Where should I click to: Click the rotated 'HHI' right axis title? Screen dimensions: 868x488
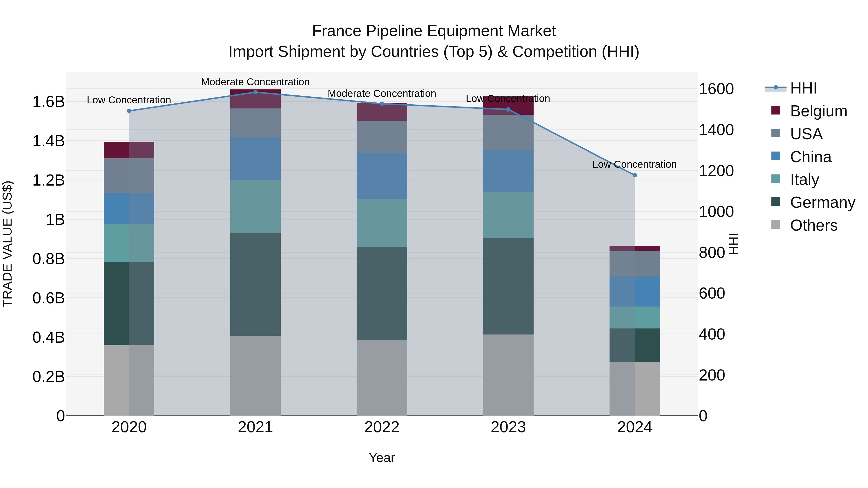coord(733,244)
